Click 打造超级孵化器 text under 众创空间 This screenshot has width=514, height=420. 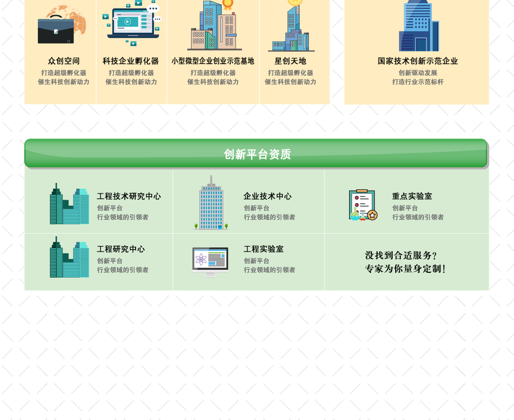[63, 73]
